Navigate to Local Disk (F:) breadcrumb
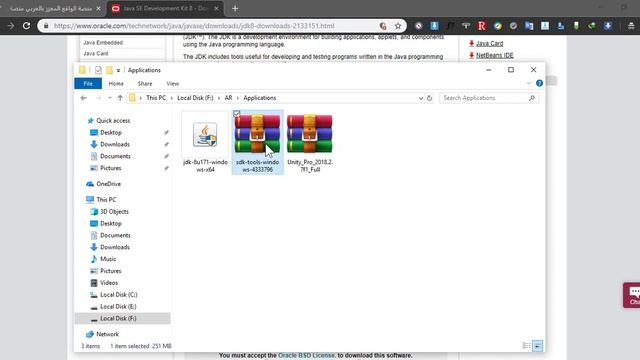 pyautogui.click(x=195, y=98)
